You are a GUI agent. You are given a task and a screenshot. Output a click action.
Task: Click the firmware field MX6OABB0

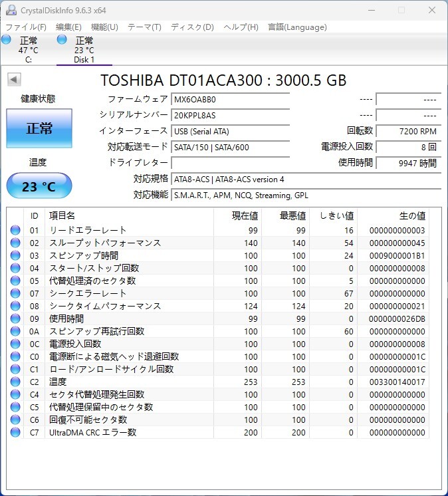click(230, 100)
